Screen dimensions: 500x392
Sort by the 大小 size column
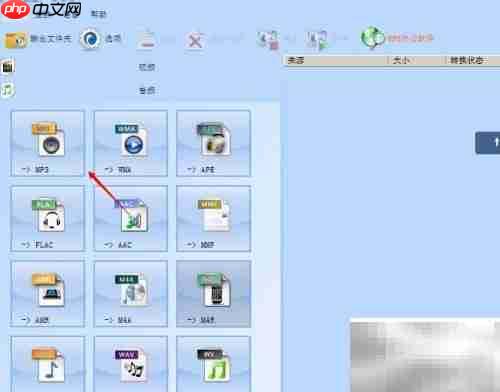pos(417,60)
